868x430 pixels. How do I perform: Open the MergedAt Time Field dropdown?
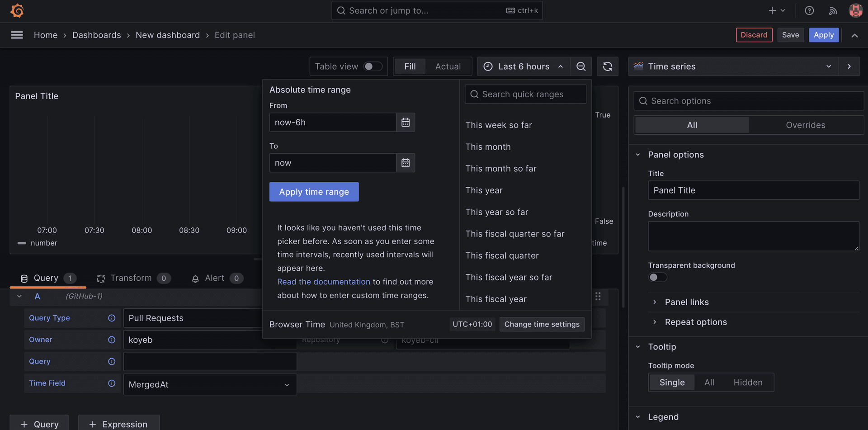210,385
